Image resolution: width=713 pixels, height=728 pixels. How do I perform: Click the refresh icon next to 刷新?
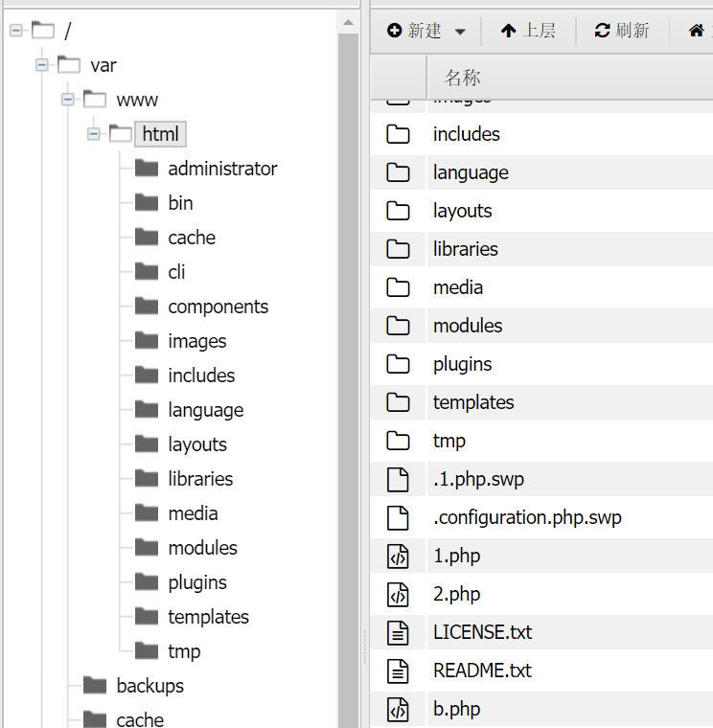603,31
